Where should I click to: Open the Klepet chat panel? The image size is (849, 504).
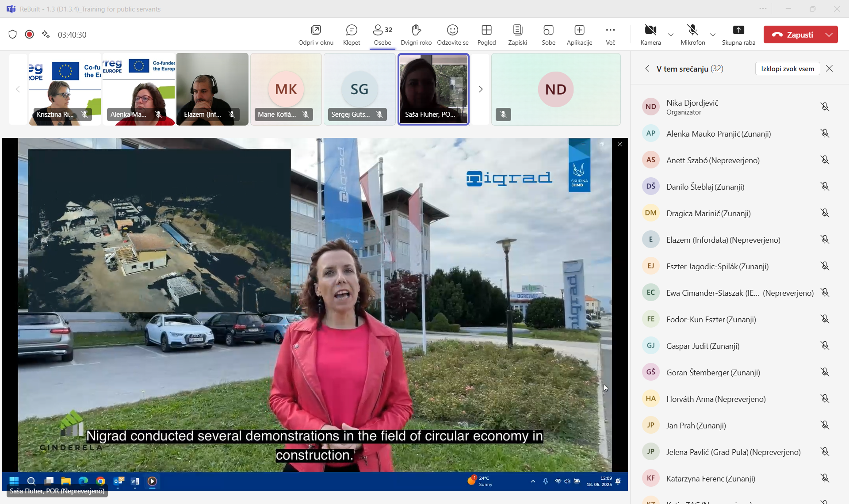[x=352, y=34]
